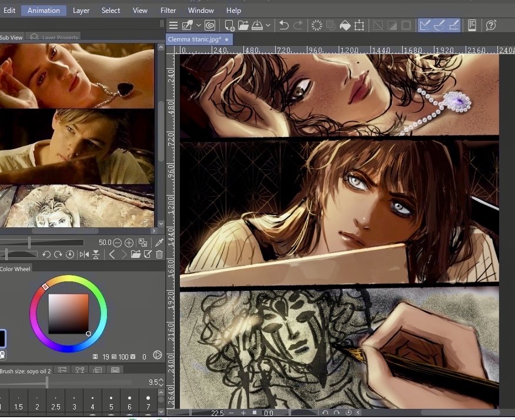
Task: Flip Sub View image vertically
Action: coord(96,254)
